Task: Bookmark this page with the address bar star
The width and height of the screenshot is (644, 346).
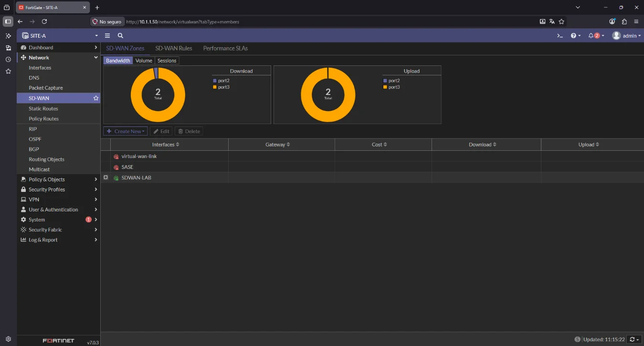Action: (561, 21)
